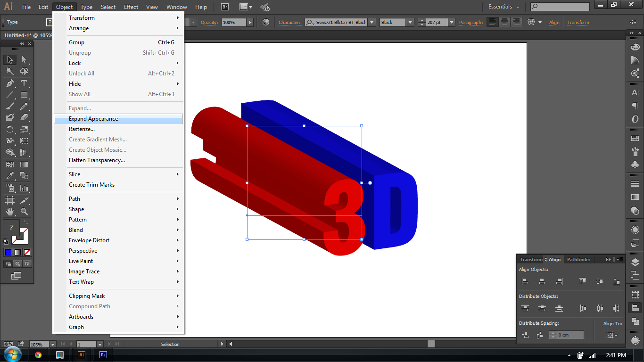The width and height of the screenshot is (644, 362).
Task: Set fill to blue using the toolbar swatch
Action: [8, 252]
